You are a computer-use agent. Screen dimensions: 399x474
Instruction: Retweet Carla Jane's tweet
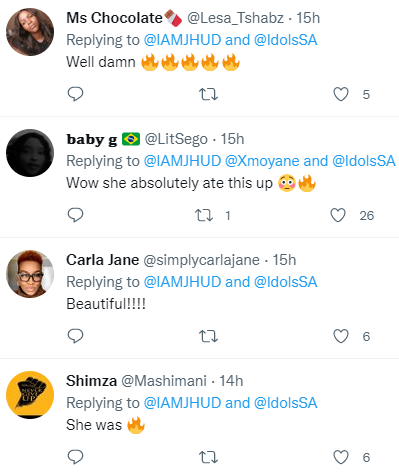pos(208,336)
